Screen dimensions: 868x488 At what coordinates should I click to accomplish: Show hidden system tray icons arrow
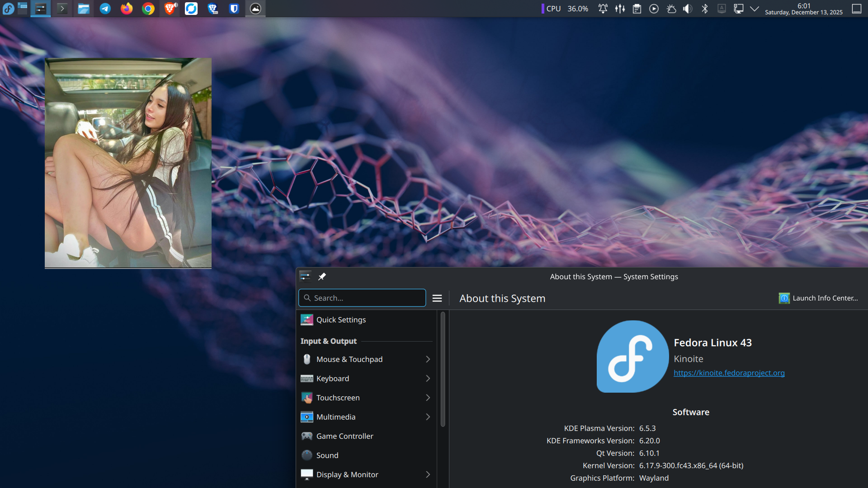pos(755,9)
